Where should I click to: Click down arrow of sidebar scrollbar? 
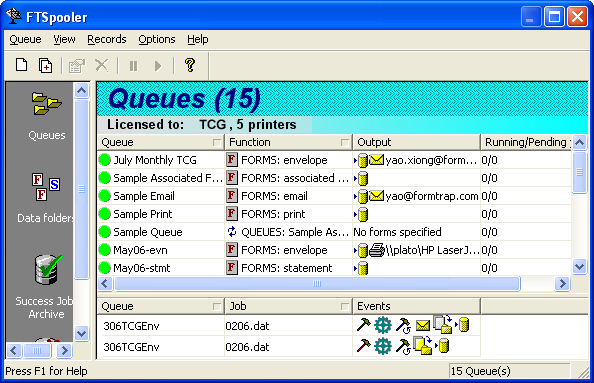[x=81, y=334]
